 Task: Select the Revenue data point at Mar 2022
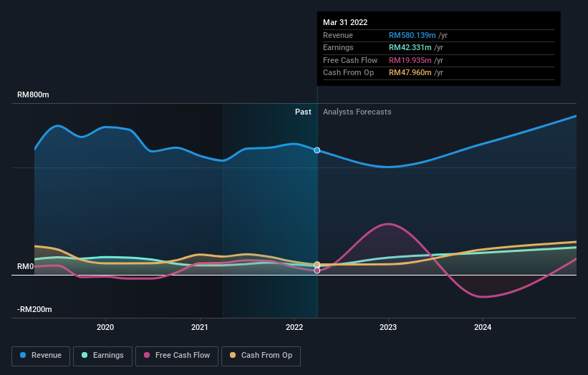click(x=317, y=150)
